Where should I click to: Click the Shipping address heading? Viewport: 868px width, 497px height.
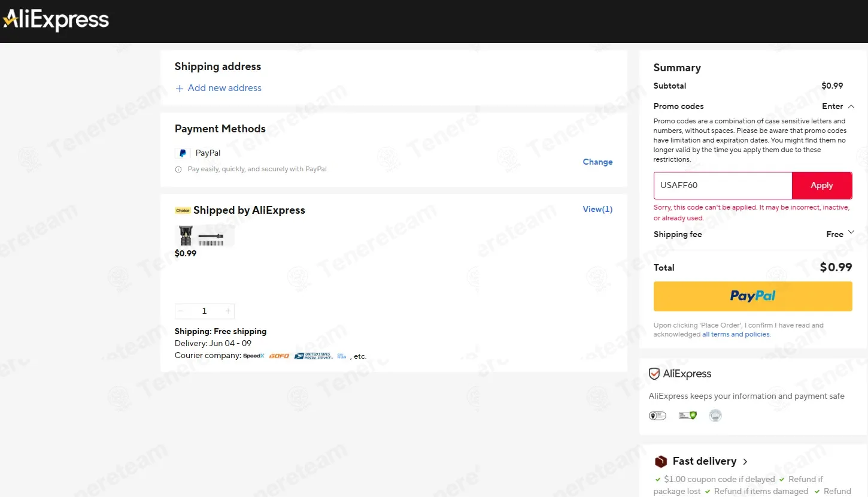pyautogui.click(x=218, y=66)
